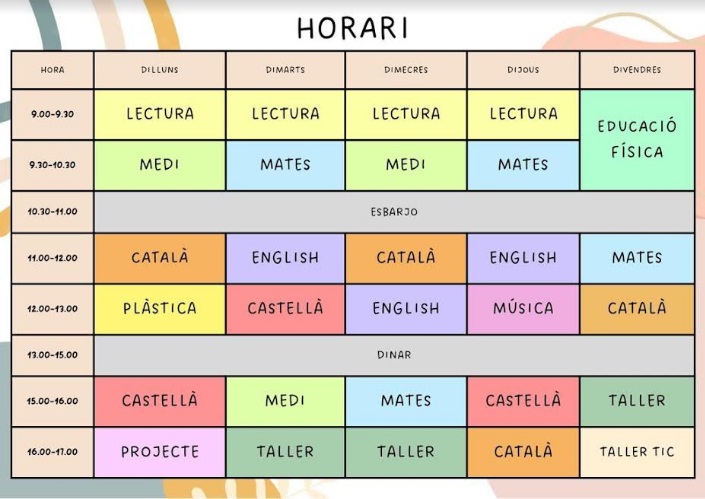Viewport: 705px width, 499px height.
Task: Select the EDUCACIÓ FÍSICA cell
Action: [x=637, y=140]
